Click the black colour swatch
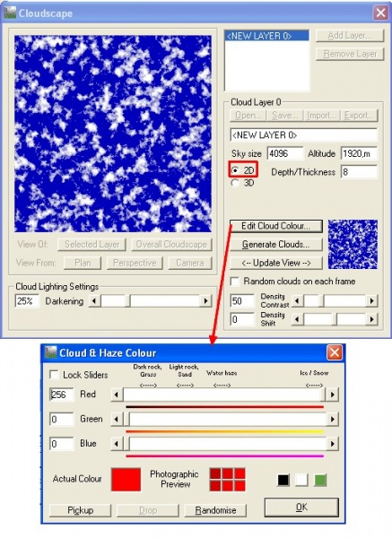The width and height of the screenshot is (392, 538). [283, 480]
